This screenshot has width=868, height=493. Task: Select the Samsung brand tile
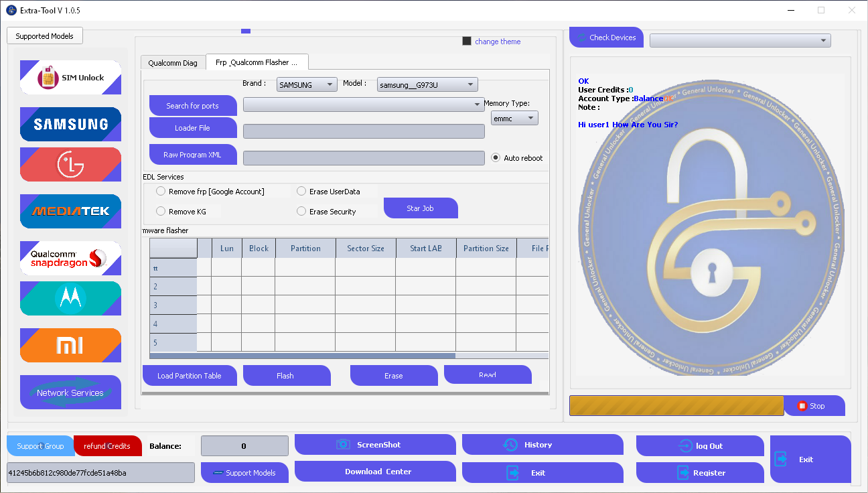71,124
